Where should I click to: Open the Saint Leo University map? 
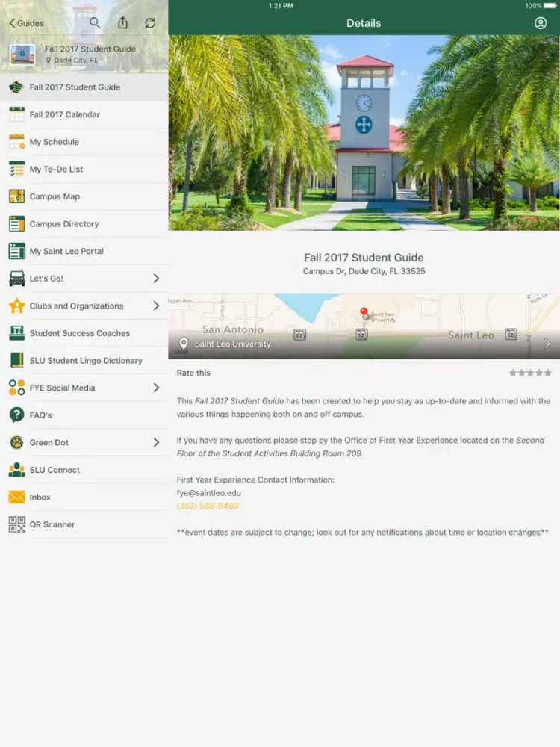(x=364, y=326)
